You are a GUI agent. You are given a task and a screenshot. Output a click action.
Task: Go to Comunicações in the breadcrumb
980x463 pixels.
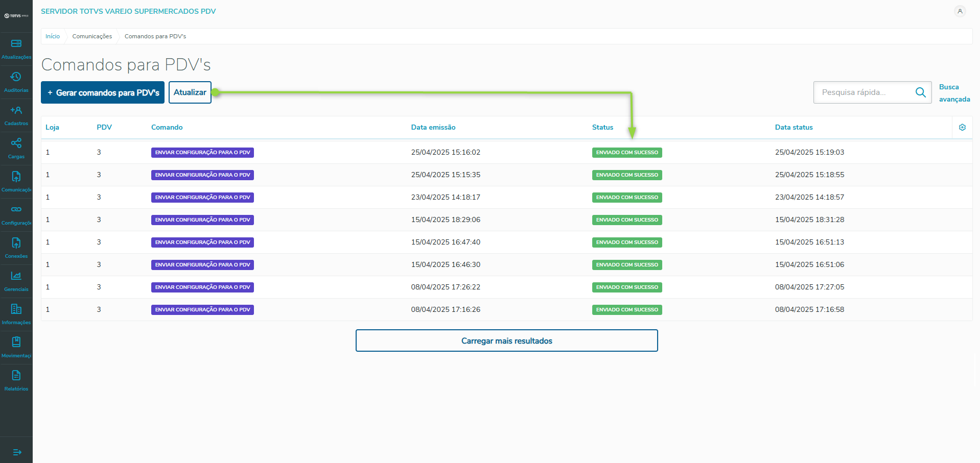(x=92, y=36)
